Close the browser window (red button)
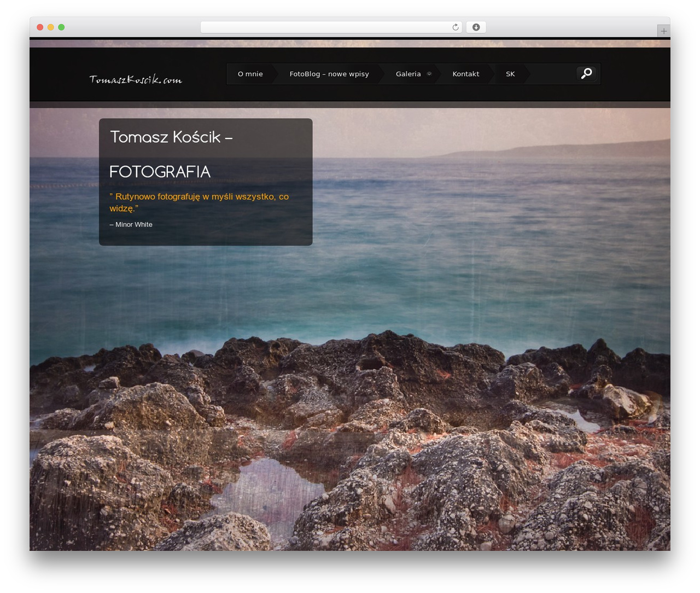 (x=40, y=27)
